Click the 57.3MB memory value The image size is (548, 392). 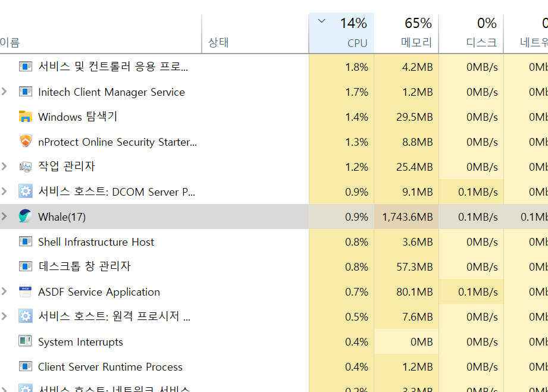coord(415,267)
